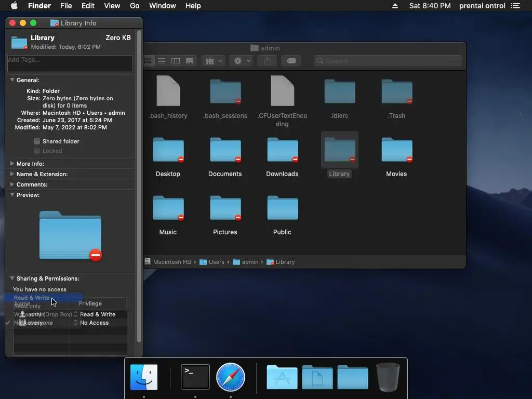Select the .CFUserTextEncoding file
532x399 pixels.
(282, 91)
